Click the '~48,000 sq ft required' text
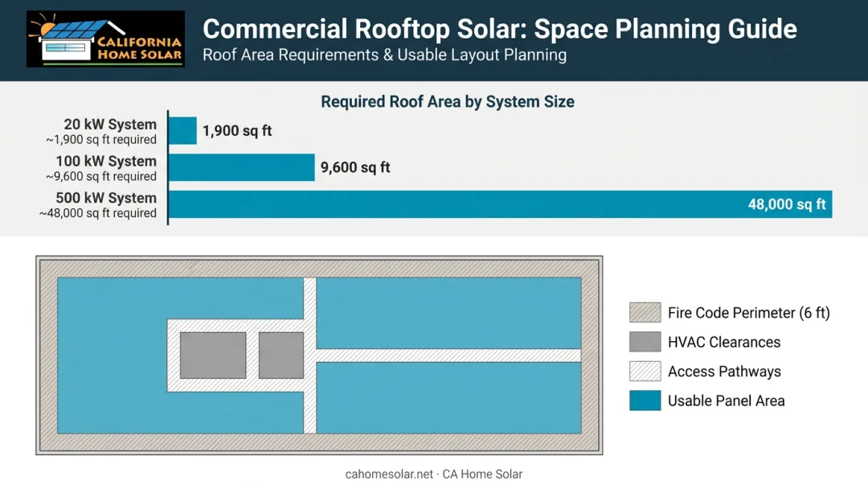 [x=98, y=213]
